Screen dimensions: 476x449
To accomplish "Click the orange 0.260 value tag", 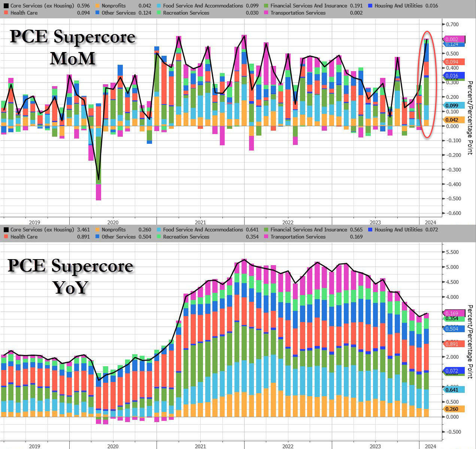I will (x=454, y=409).
